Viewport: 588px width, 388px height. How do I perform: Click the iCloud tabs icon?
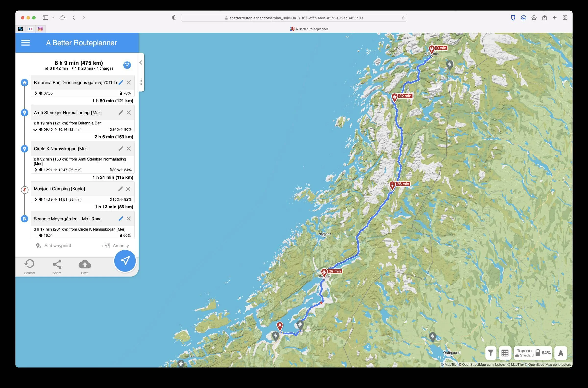[62, 18]
